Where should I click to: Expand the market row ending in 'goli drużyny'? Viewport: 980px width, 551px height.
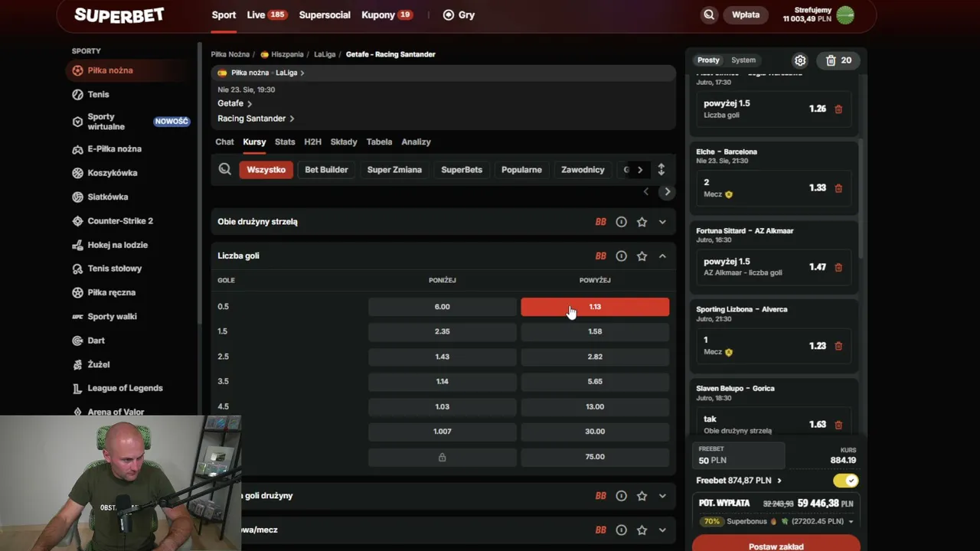click(662, 496)
